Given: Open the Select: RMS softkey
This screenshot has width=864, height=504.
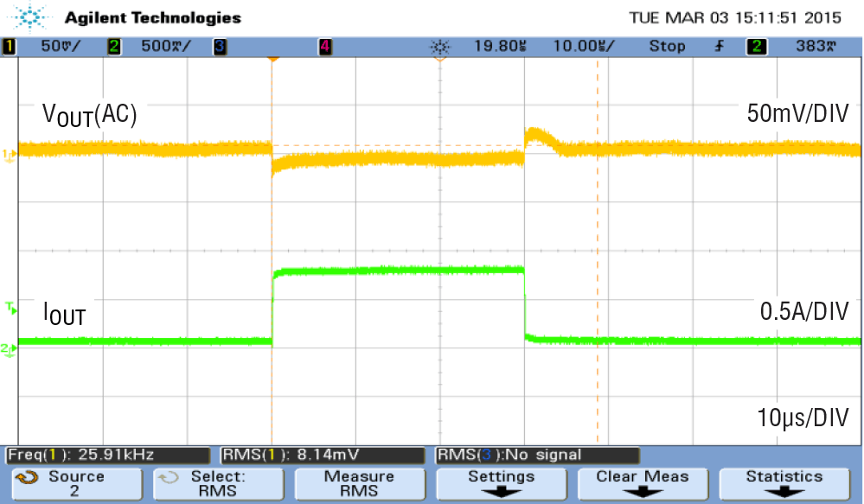Looking at the screenshot, I should point(219,484).
